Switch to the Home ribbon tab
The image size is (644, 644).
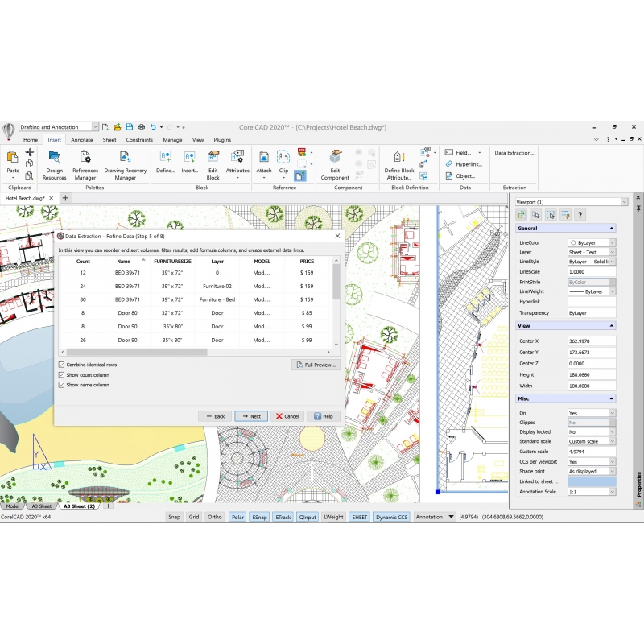[31, 140]
